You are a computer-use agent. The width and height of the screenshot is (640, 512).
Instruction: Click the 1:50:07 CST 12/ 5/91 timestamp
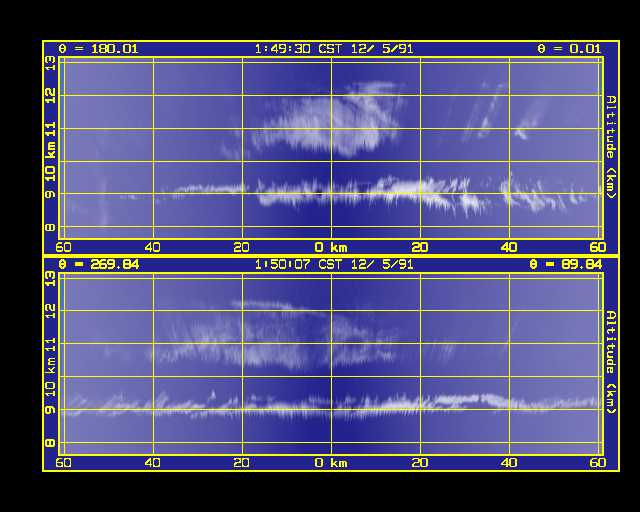334,264
